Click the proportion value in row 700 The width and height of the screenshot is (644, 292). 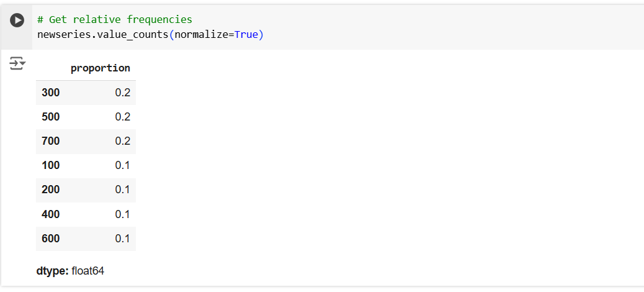[x=123, y=141]
